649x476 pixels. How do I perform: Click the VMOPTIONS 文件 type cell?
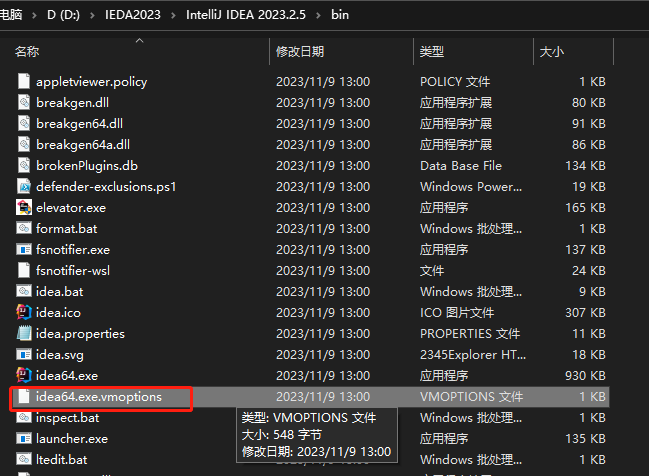tap(471, 397)
